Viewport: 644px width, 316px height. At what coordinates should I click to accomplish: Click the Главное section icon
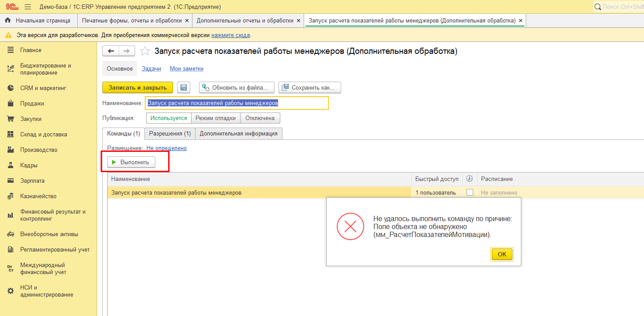pos(11,50)
